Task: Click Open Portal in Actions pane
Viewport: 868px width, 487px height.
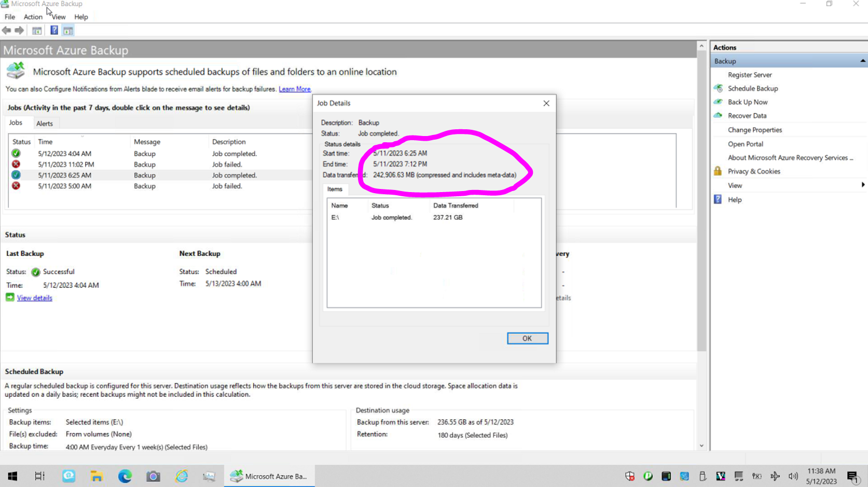Action: 746,144
